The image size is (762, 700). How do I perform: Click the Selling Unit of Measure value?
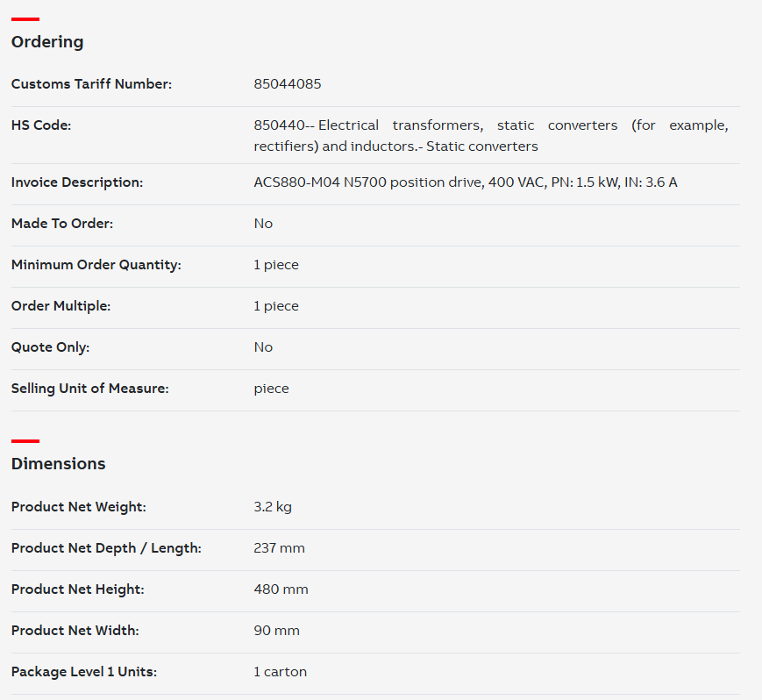click(271, 389)
